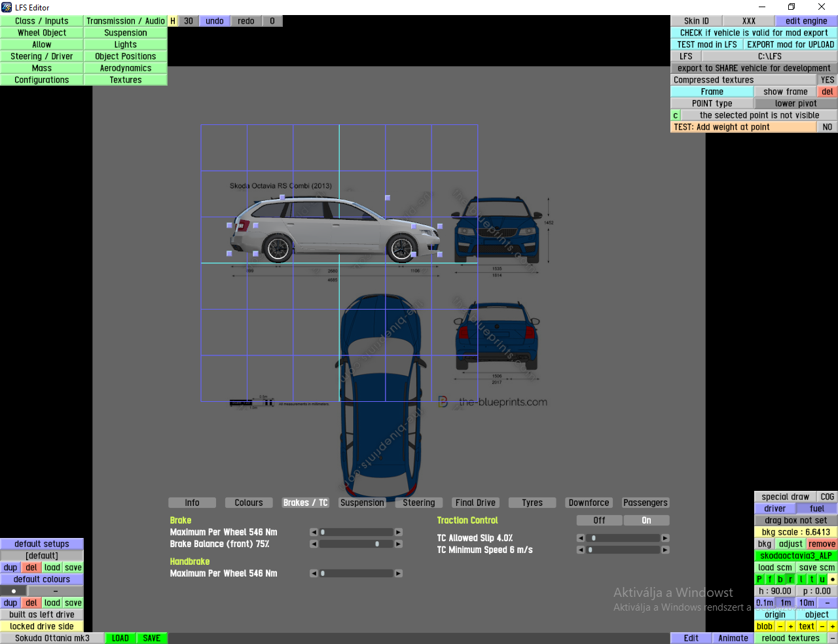
Task: Click the undo button
Action: [x=215, y=21]
